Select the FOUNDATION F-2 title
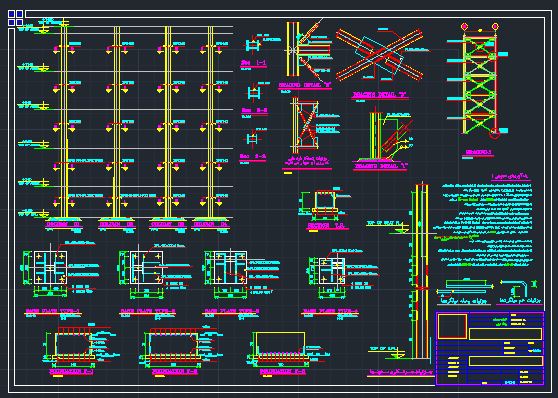Viewport: 558px width, 398px height. pyautogui.click(x=175, y=372)
